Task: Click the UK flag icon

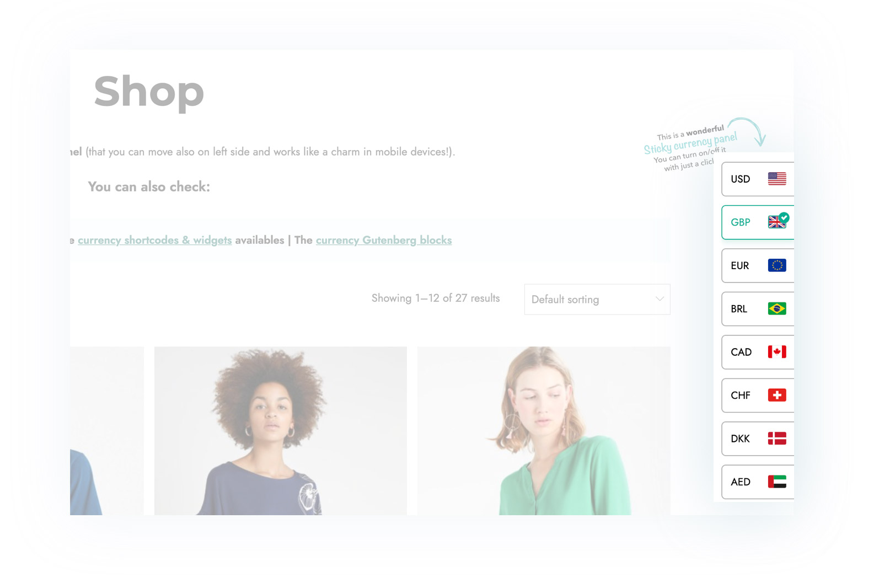Action: (776, 222)
